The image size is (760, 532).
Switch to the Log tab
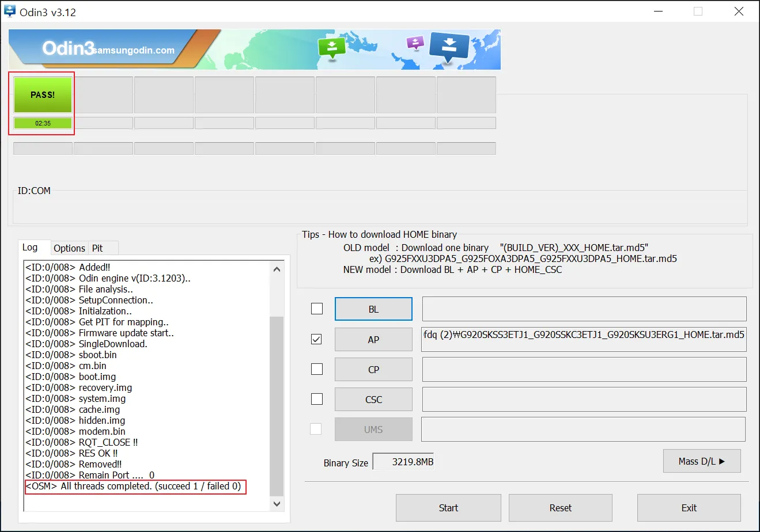coord(30,248)
